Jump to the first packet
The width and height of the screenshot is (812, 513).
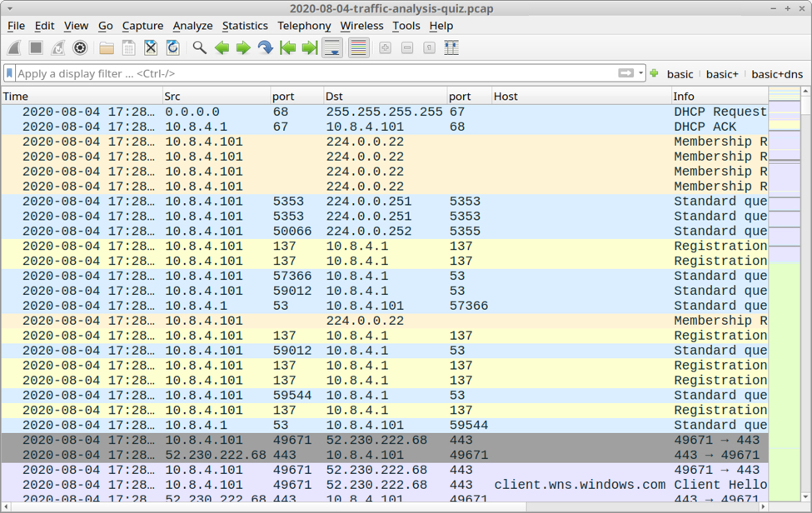coord(287,48)
